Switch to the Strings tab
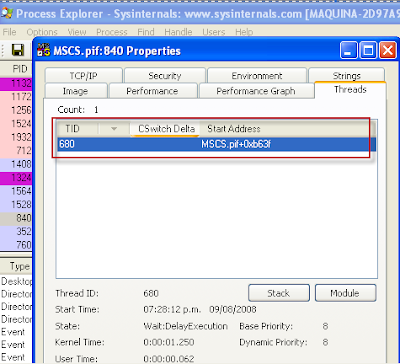This screenshot has width=400, height=364. (x=347, y=76)
